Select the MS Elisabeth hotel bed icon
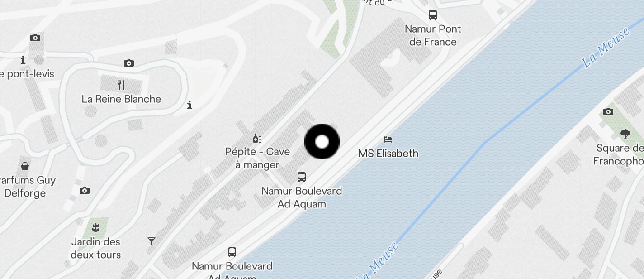 tap(388, 139)
